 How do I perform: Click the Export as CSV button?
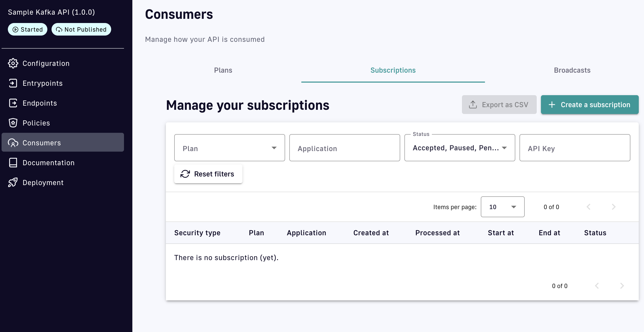coord(499,105)
